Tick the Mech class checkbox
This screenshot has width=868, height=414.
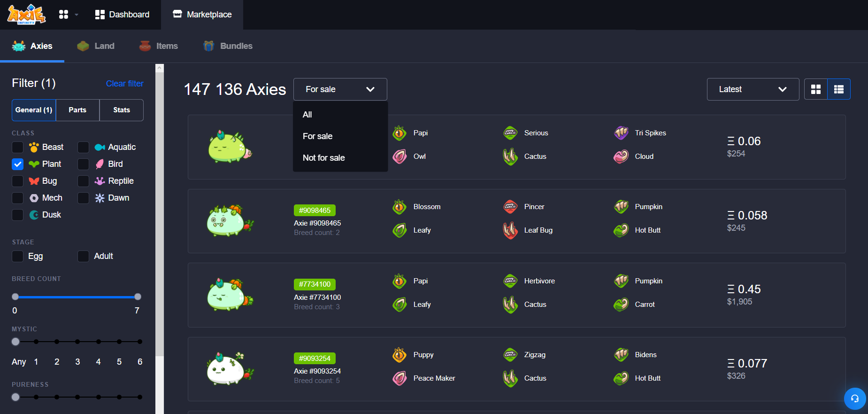coord(17,198)
